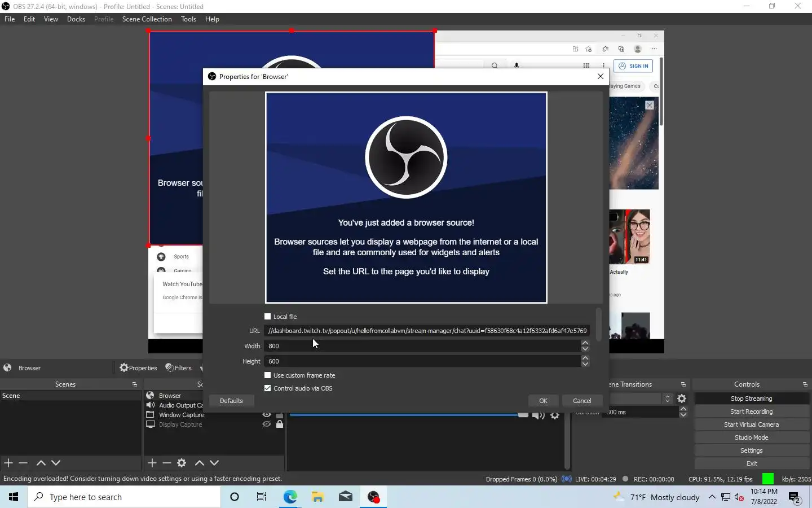Open the Mail app from taskbar
This screenshot has height=508, width=812.
point(346,497)
